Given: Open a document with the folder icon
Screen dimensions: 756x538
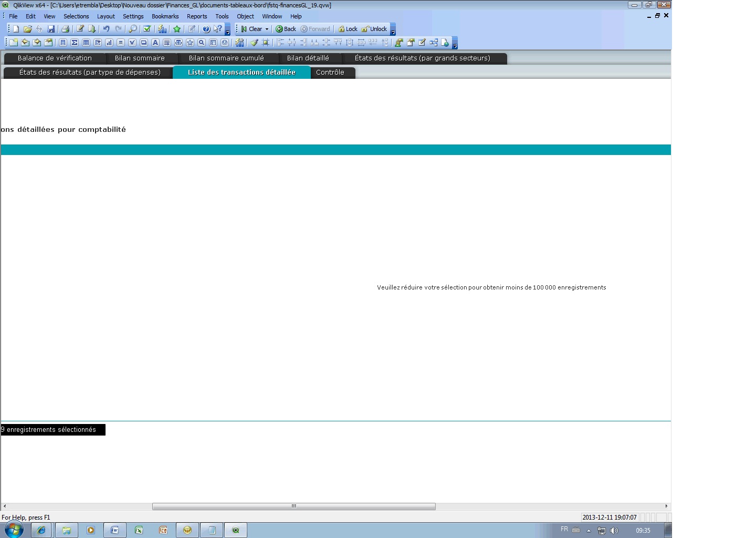Looking at the screenshot, I should [27, 29].
